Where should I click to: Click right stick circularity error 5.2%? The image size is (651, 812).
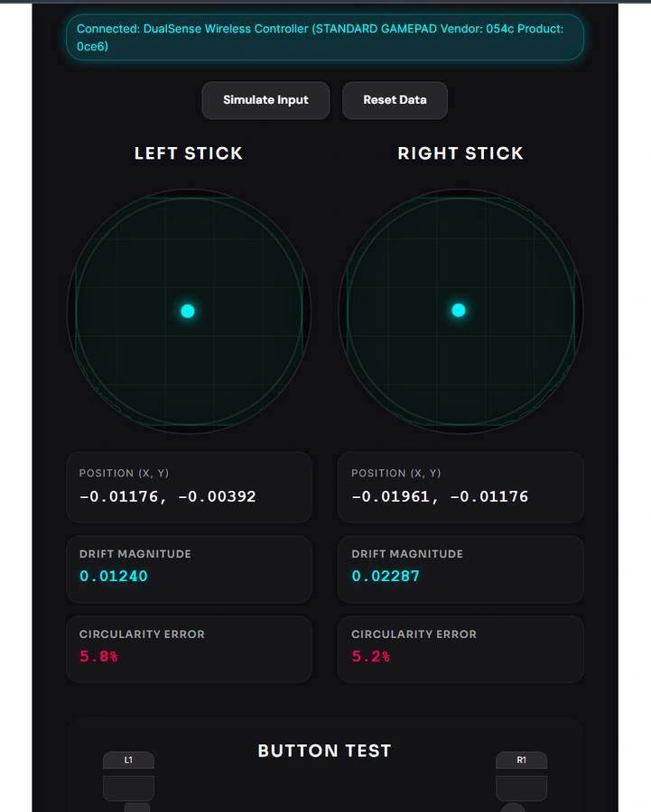pos(371,656)
